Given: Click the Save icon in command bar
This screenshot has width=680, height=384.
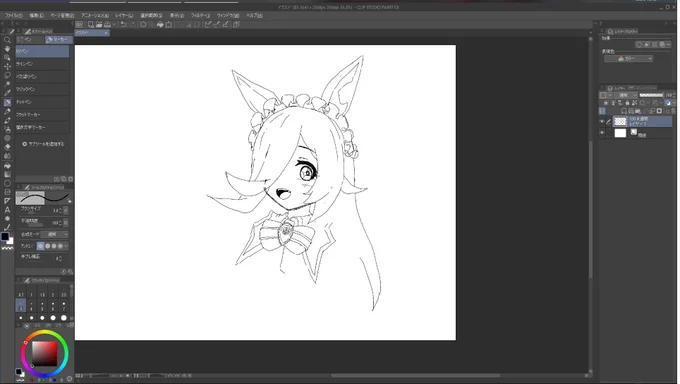Looking at the screenshot, I should click(x=107, y=24).
